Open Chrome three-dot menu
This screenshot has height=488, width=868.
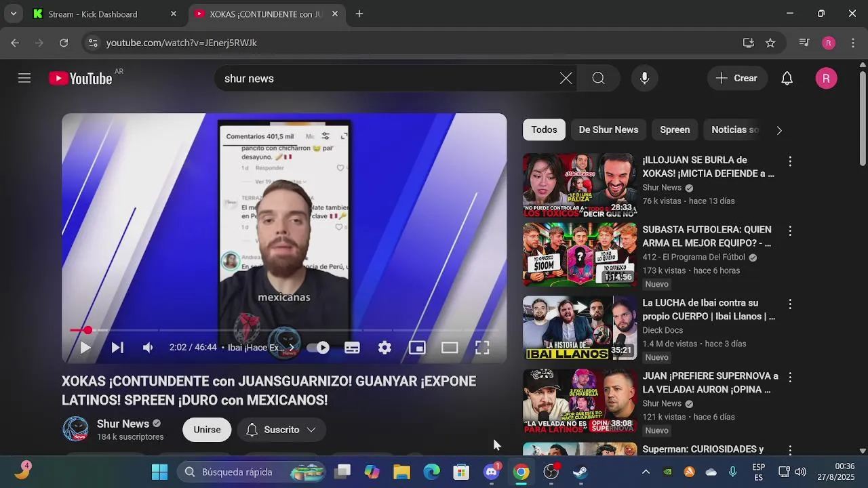(x=852, y=43)
